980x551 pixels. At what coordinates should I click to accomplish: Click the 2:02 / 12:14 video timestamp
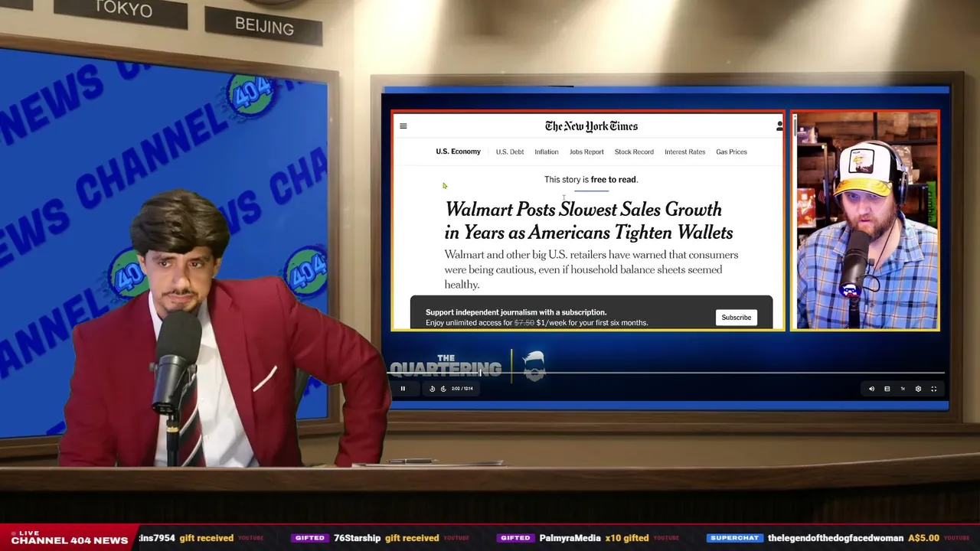tap(462, 389)
